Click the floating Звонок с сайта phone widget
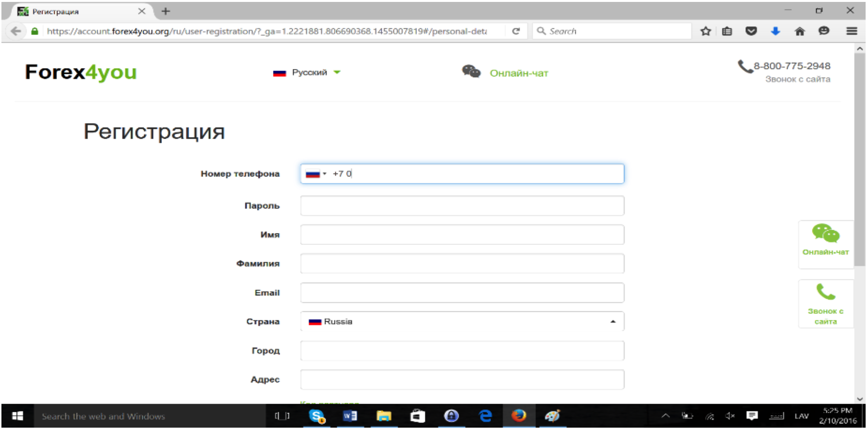 click(825, 303)
